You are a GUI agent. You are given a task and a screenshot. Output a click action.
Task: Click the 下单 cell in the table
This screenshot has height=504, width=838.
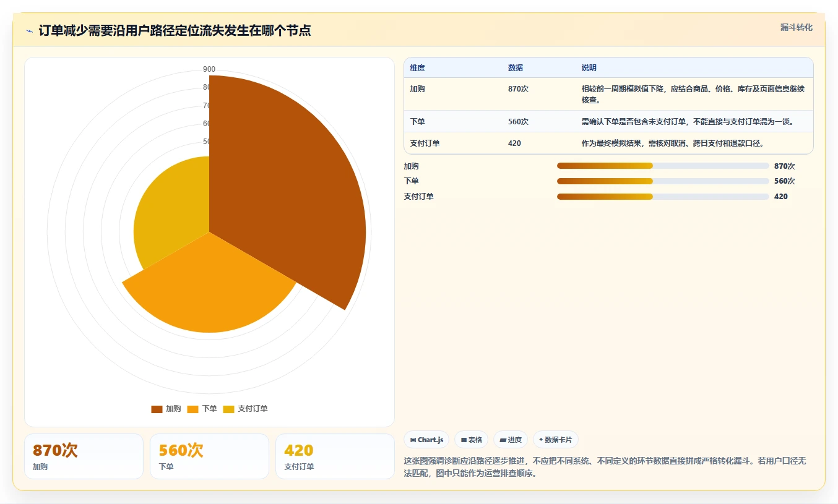(x=417, y=122)
